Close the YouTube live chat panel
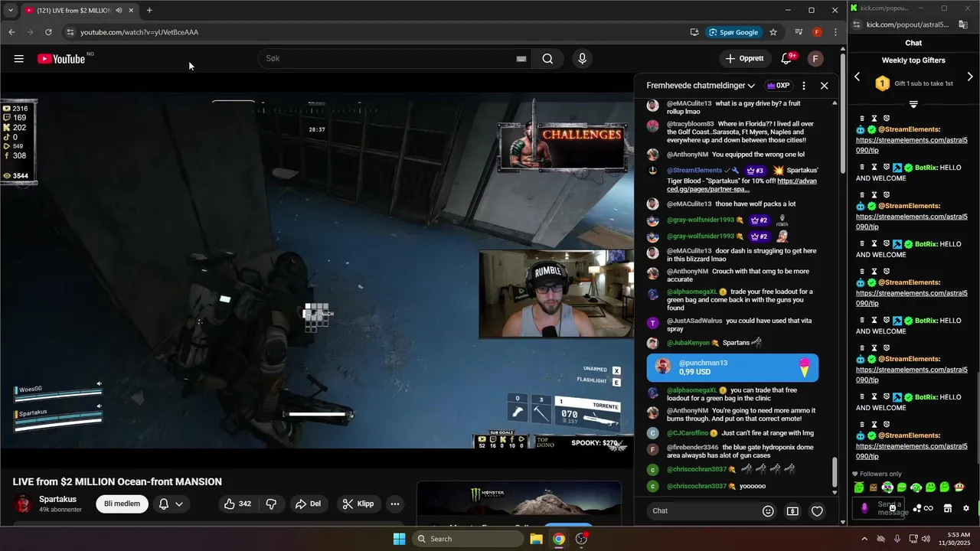980x551 pixels. 825,86
